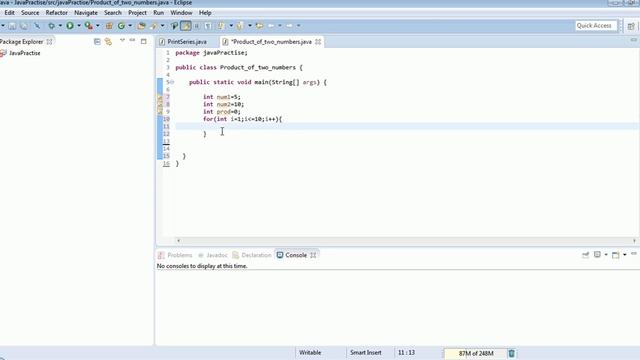Toggle Show Whitespace Characters icon
Screen dimensions: 640x360
coord(208,26)
